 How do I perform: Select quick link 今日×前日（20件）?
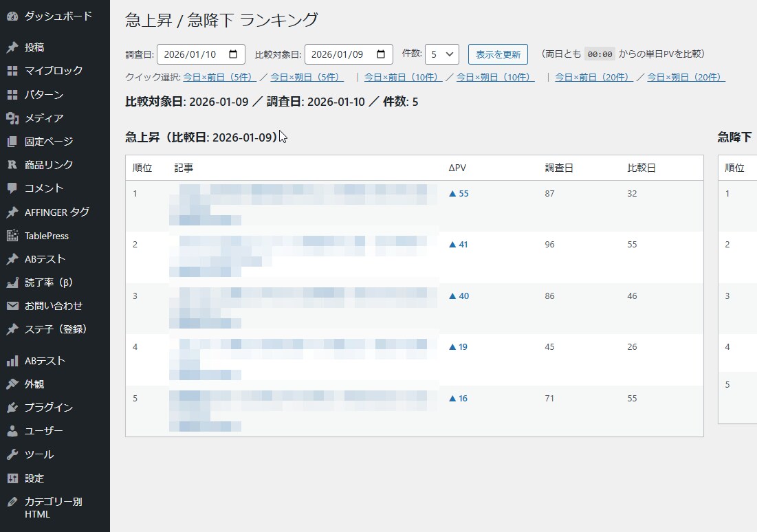tap(594, 77)
